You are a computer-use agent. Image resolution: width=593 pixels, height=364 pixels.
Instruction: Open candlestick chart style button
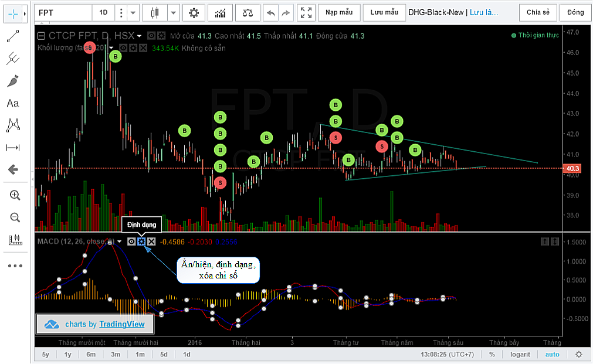point(155,13)
